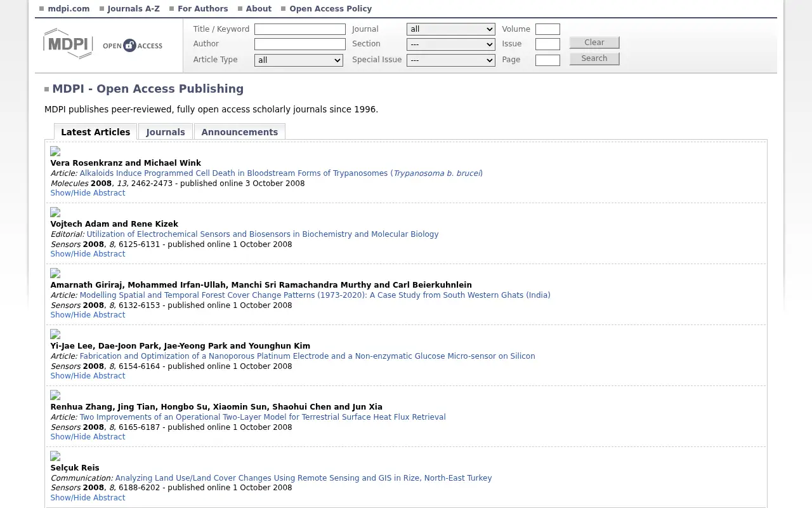Click broken image icon above Vera Rosenkranz article

pyautogui.click(x=55, y=152)
